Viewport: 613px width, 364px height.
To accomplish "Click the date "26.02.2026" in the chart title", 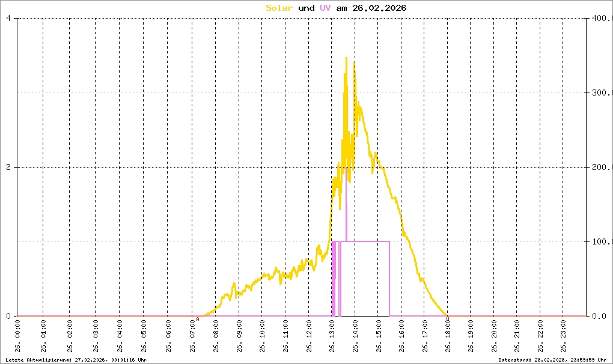I will pyautogui.click(x=379, y=8).
